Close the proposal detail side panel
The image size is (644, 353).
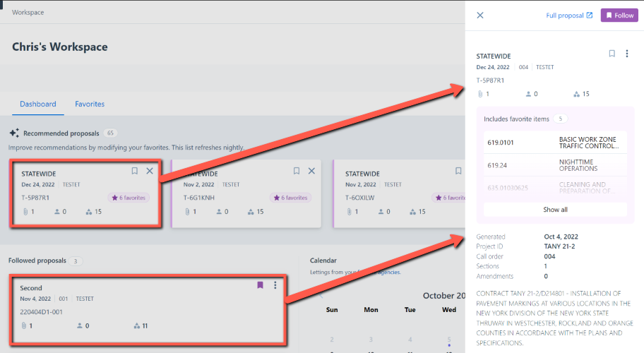point(480,15)
